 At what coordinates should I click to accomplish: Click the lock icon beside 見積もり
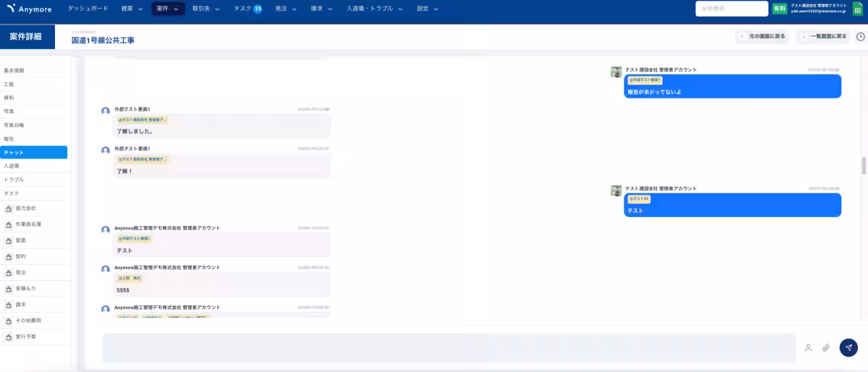point(9,289)
